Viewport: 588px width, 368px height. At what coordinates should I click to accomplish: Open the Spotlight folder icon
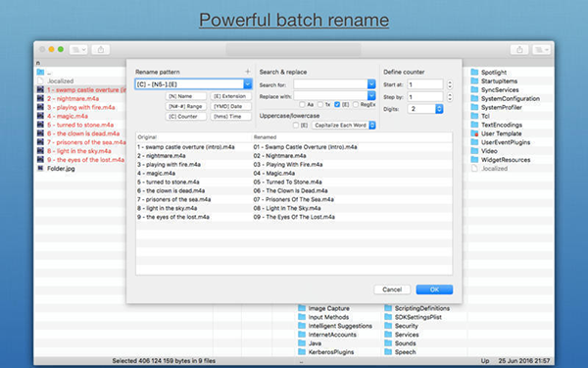pos(474,72)
